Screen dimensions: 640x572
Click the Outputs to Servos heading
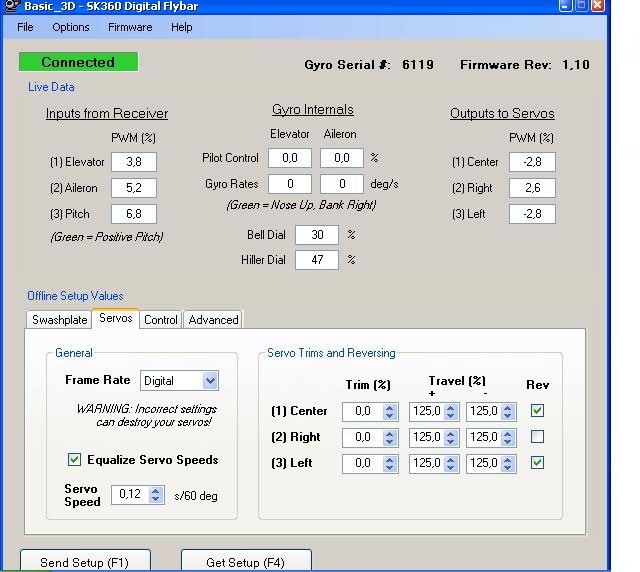point(502,114)
